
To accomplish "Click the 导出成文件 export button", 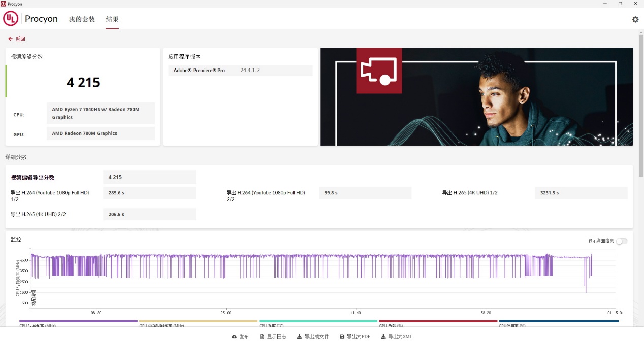I will (x=313, y=337).
